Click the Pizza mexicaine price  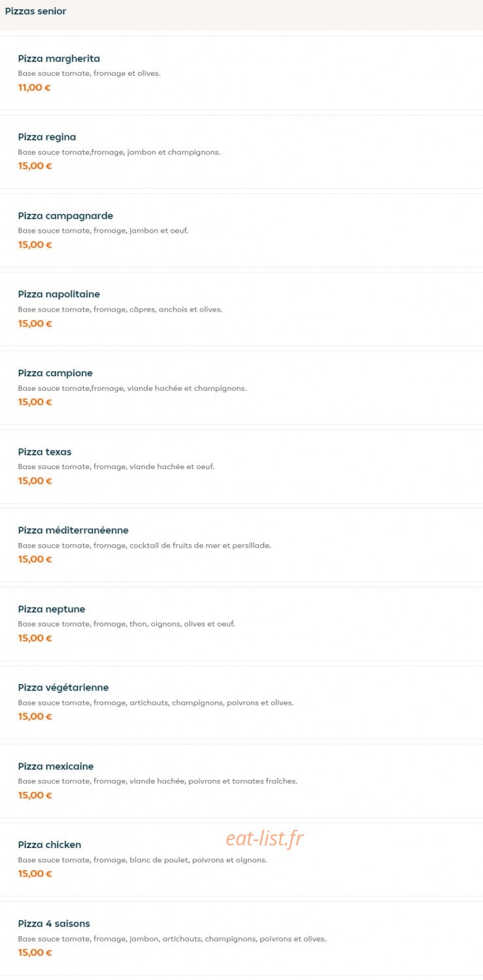35,795
